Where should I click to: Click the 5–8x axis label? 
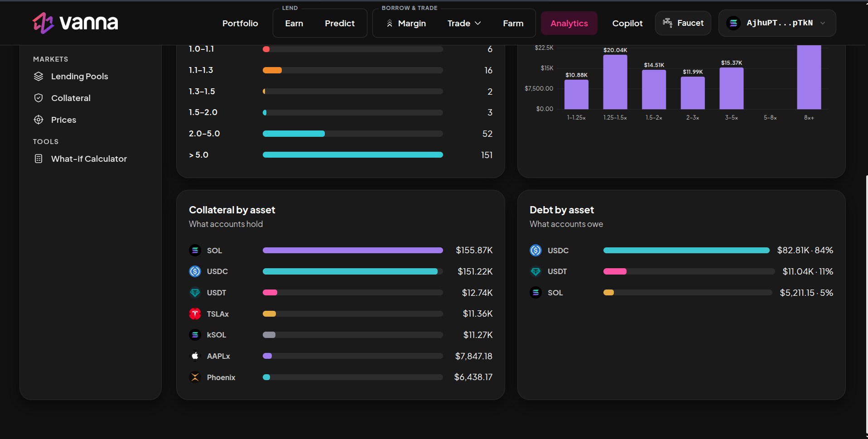(x=770, y=117)
